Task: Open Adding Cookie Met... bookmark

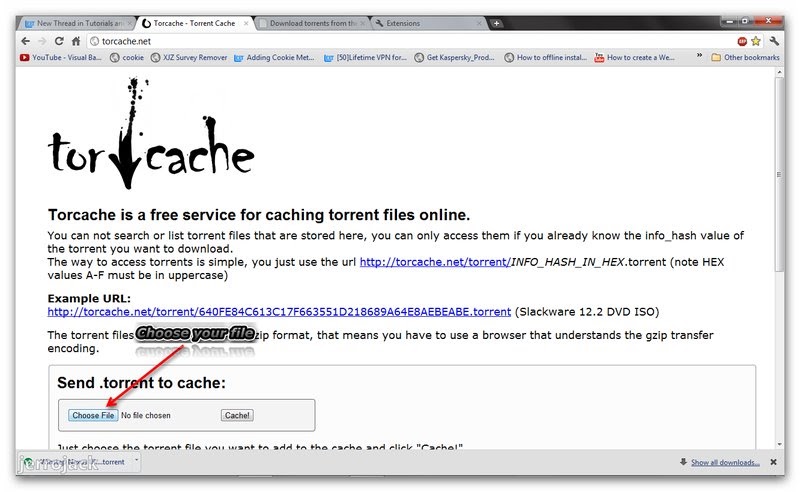Action: (274, 58)
